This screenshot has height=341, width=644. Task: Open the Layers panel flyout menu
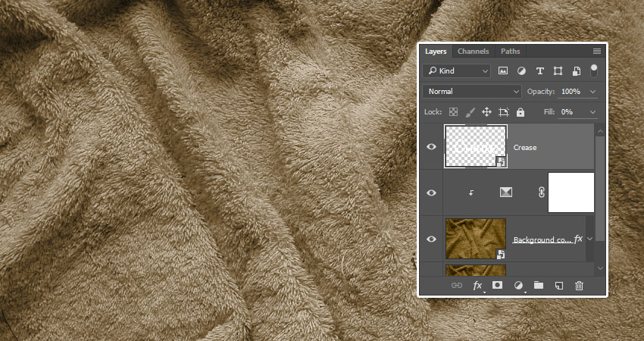click(x=597, y=52)
